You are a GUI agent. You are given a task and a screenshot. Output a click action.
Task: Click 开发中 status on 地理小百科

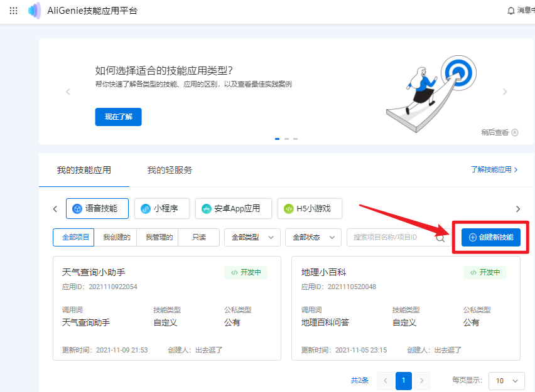tap(485, 272)
